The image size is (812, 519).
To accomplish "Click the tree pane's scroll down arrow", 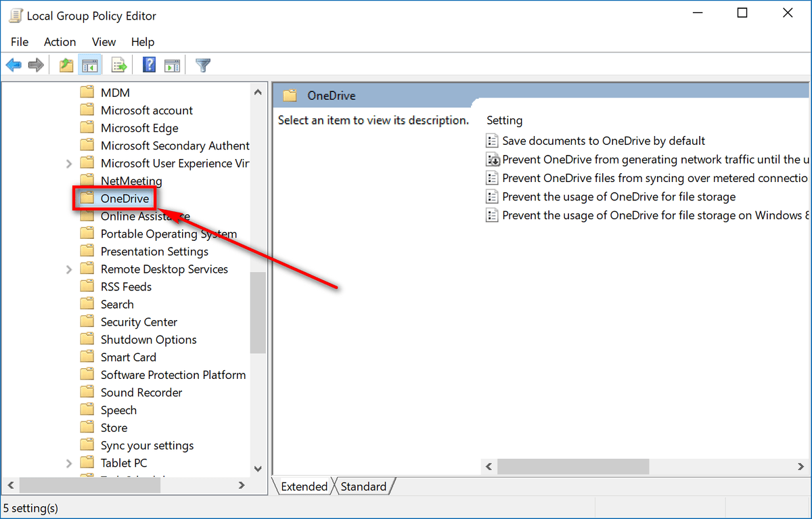I will pos(258,468).
